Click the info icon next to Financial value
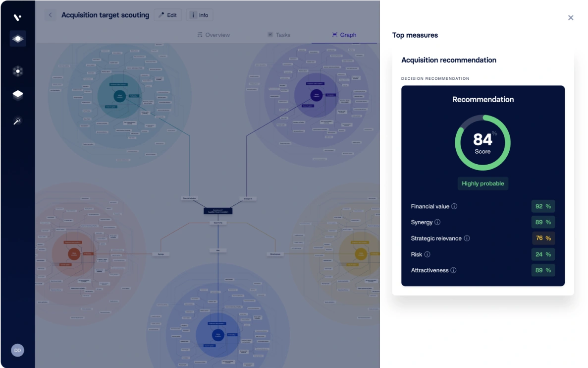The height and width of the screenshot is (368, 588). [454, 206]
